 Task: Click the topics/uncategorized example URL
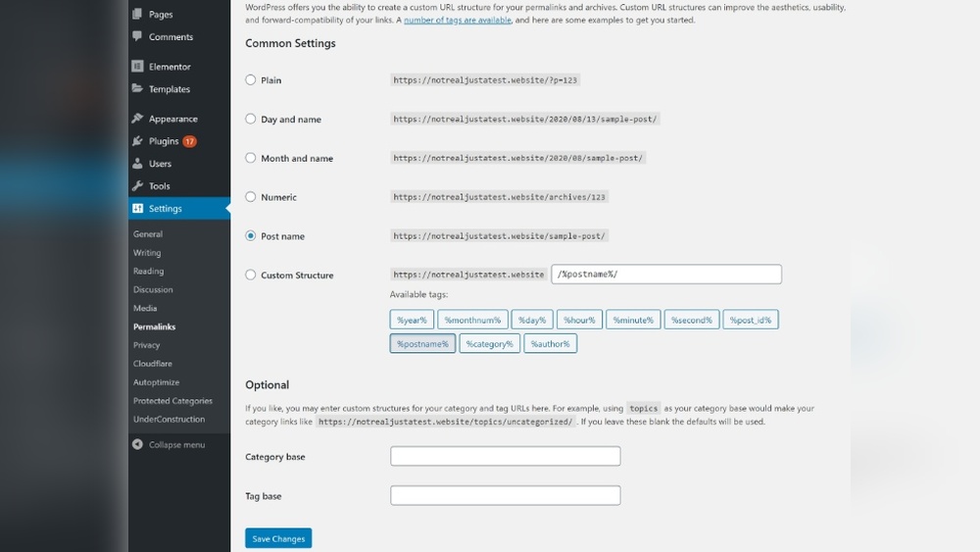click(x=445, y=422)
